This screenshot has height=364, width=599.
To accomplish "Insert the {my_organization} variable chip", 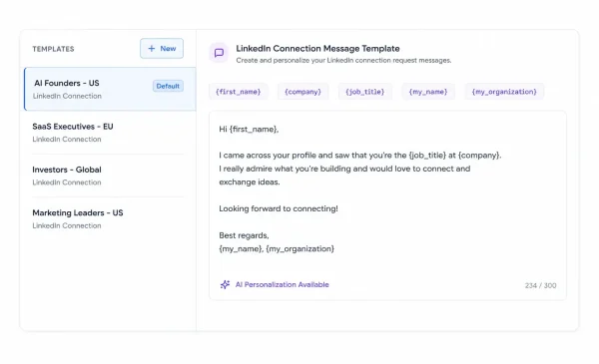I will [504, 92].
